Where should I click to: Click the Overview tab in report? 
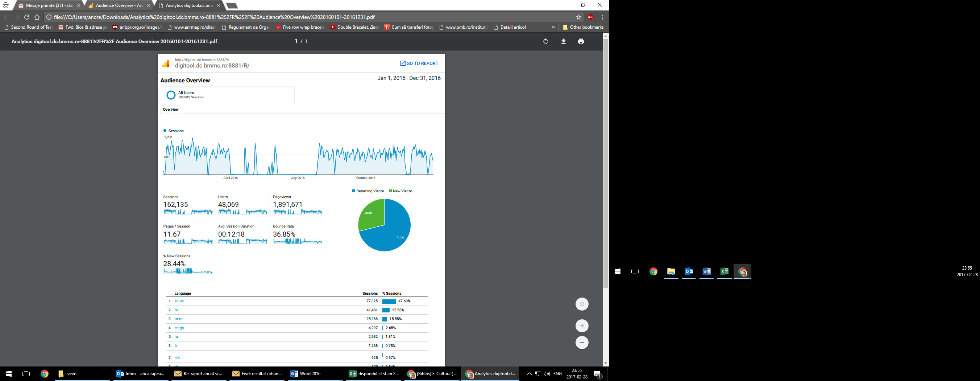tap(170, 109)
